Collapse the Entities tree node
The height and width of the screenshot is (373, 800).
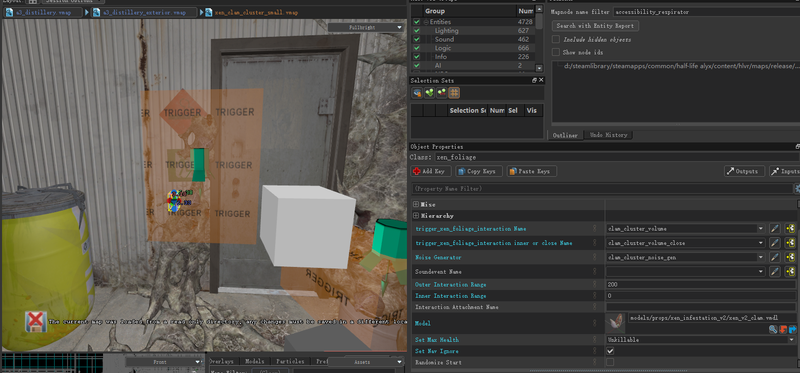pos(426,22)
